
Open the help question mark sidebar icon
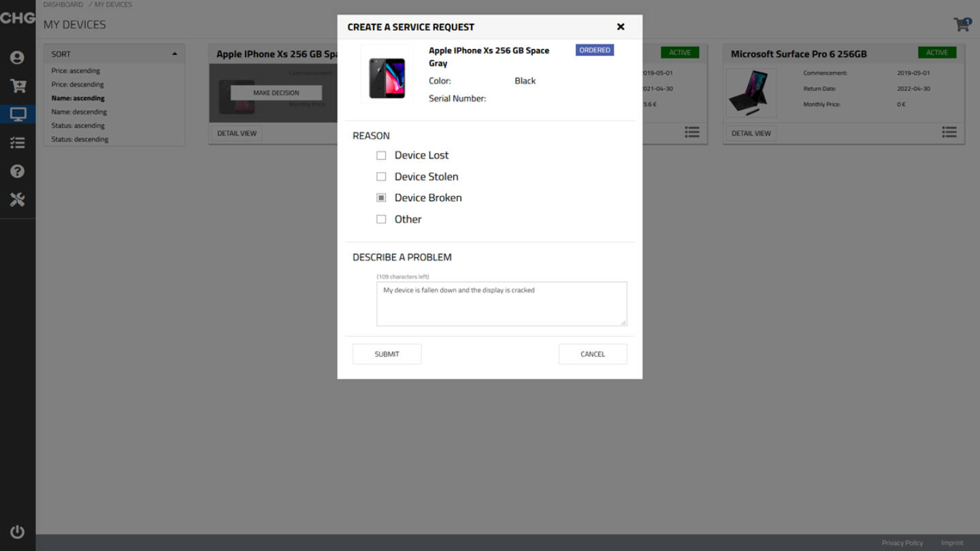pyautogui.click(x=17, y=171)
